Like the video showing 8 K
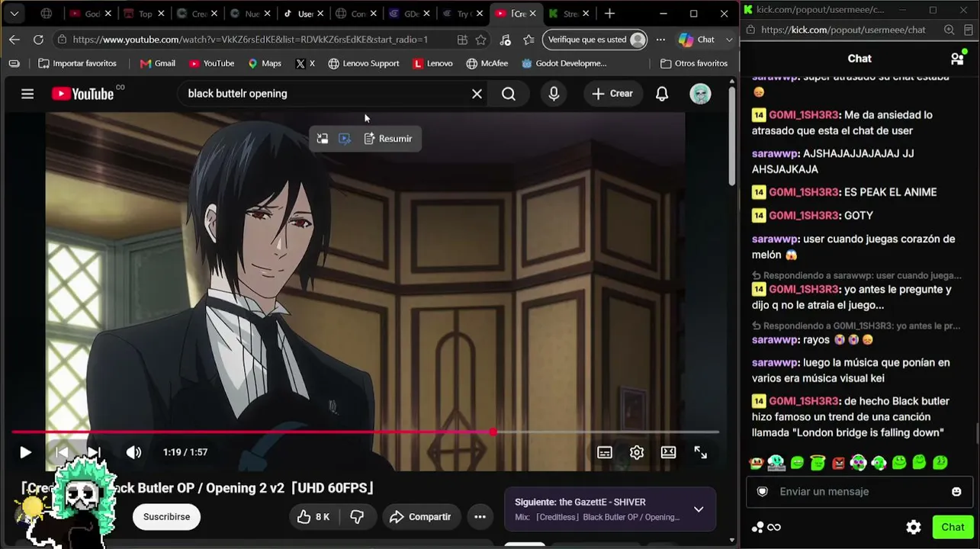 313,517
